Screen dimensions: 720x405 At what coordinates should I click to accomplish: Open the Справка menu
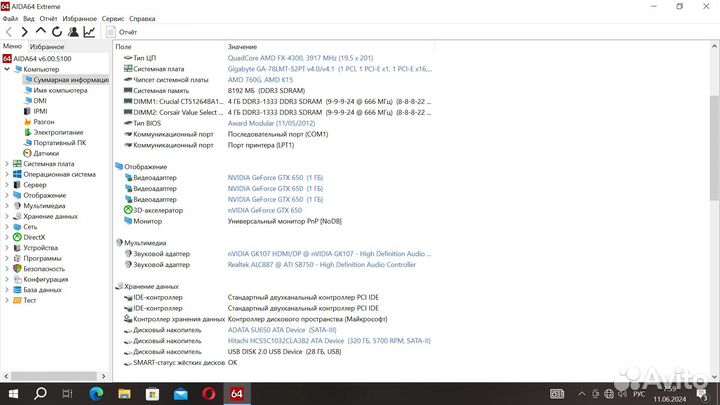[142, 18]
